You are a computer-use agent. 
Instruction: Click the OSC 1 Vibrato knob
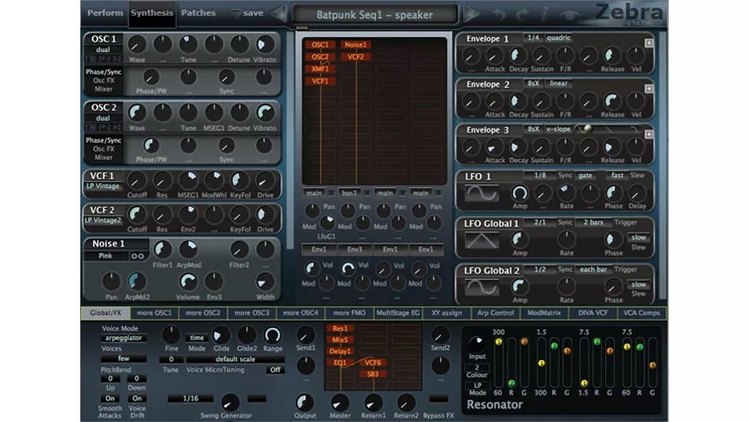click(265, 44)
